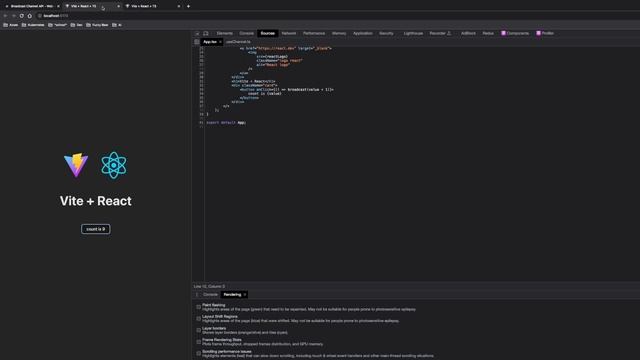Screen dimensions: 640x360
Task: Open the Lighthouse panel
Action: pyautogui.click(x=413, y=33)
